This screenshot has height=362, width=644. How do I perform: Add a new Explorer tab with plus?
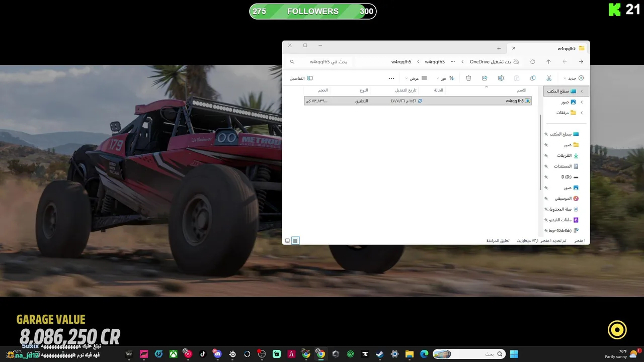click(x=499, y=48)
